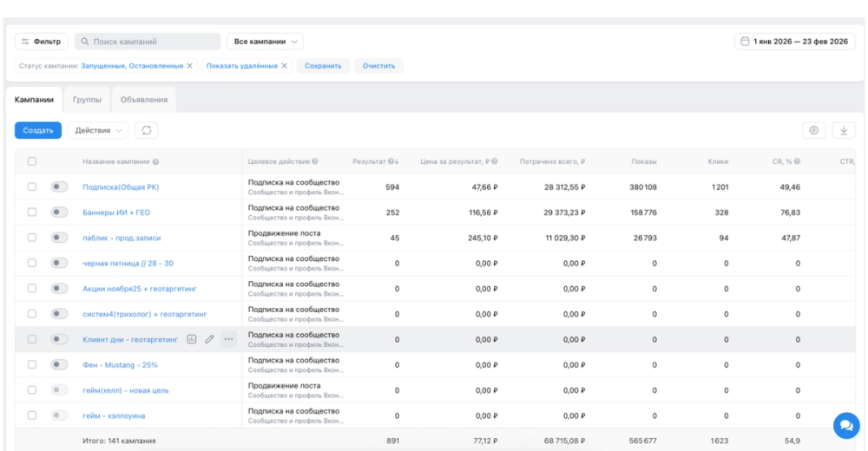
Task: Click the refresh campaigns icon button
Action: (x=146, y=130)
